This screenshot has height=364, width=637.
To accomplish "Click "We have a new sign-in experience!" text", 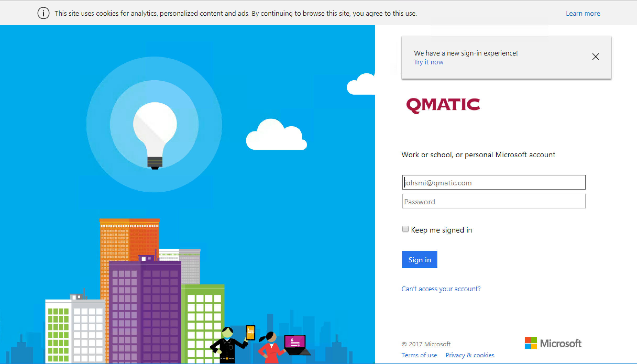I will (x=466, y=53).
